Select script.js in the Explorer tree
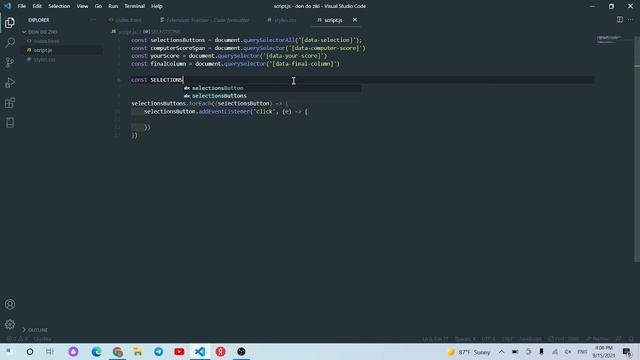This screenshot has height=360, width=640. [x=43, y=50]
